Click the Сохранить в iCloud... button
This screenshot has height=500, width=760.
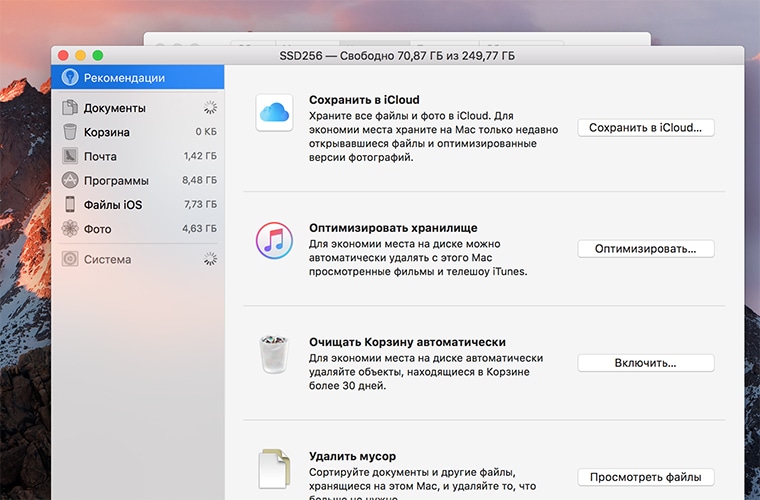[x=646, y=127]
